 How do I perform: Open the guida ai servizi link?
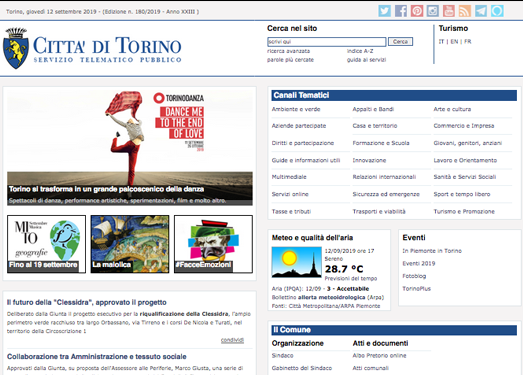coord(366,60)
